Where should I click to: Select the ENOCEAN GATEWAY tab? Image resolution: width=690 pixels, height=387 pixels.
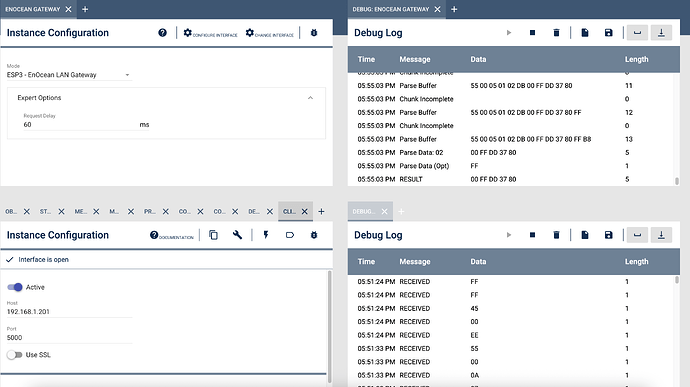(x=33, y=9)
